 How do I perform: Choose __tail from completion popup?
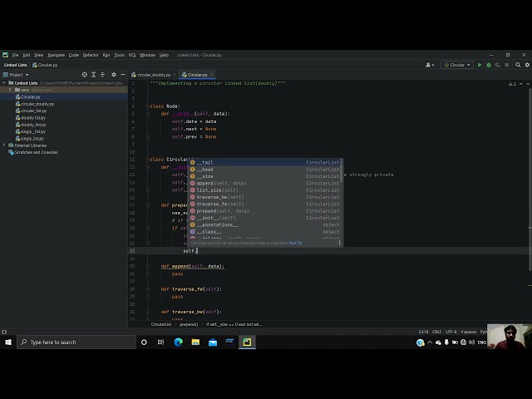pyautogui.click(x=265, y=163)
